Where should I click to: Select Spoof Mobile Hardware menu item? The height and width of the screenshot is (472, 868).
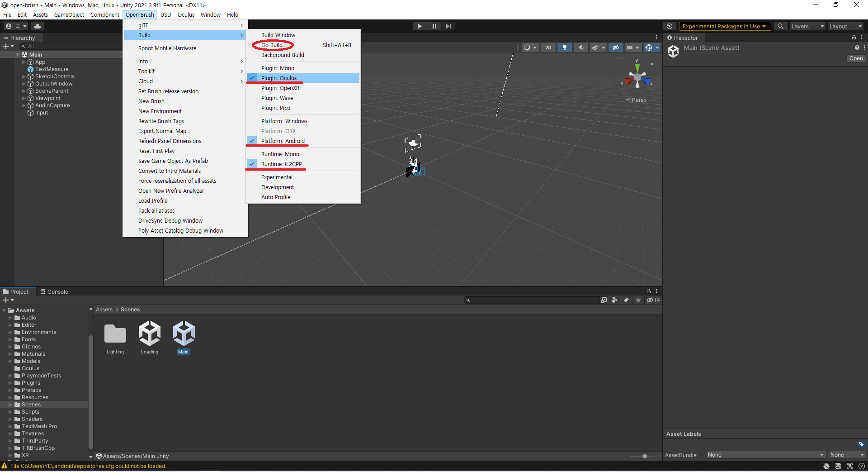(x=185, y=48)
